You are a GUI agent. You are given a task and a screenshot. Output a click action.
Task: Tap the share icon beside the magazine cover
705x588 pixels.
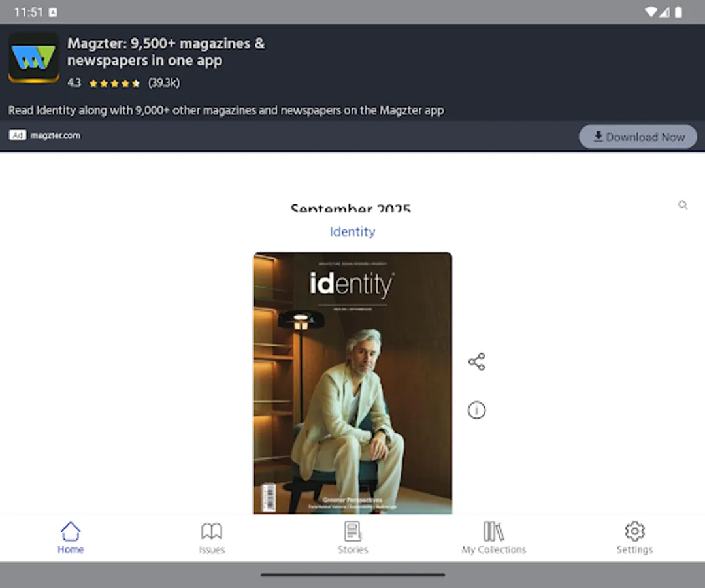tap(476, 361)
